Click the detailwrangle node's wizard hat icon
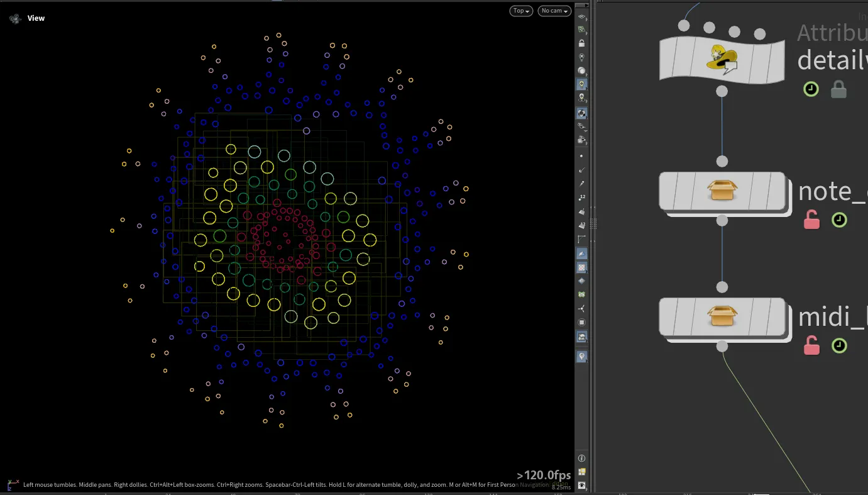 [722, 59]
